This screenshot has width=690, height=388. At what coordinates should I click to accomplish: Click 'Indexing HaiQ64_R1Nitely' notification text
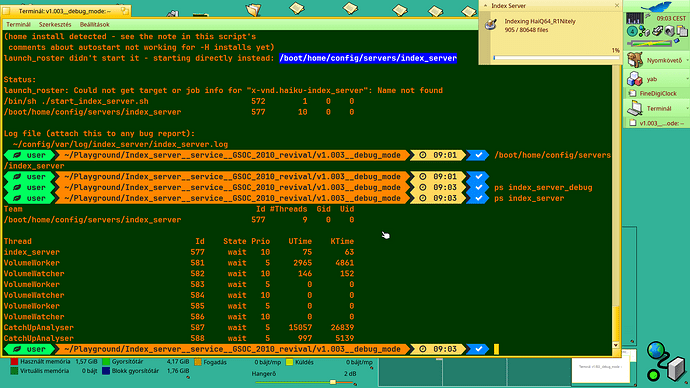pyautogui.click(x=540, y=21)
